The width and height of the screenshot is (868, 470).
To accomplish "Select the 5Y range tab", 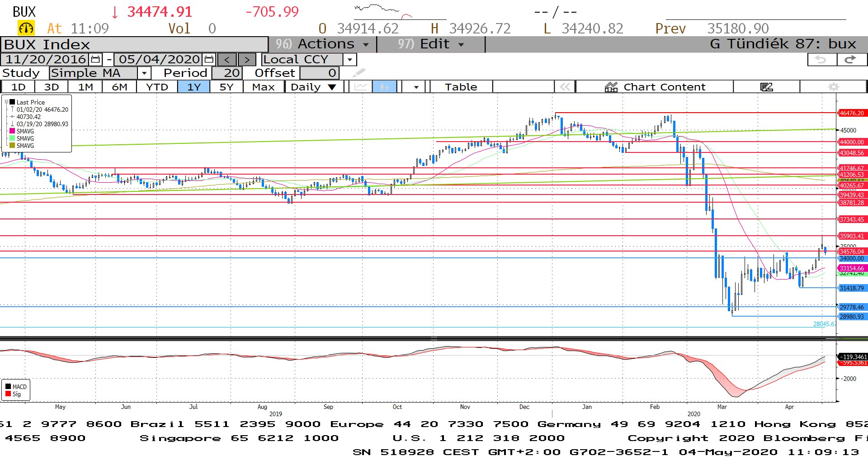I will [x=226, y=87].
